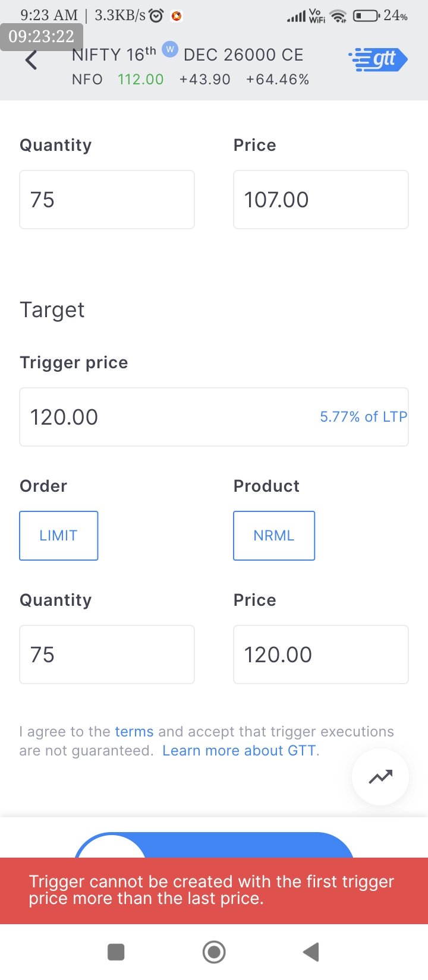Edit the upper Price 107.00 field
The image size is (428, 980).
pyautogui.click(x=321, y=200)
